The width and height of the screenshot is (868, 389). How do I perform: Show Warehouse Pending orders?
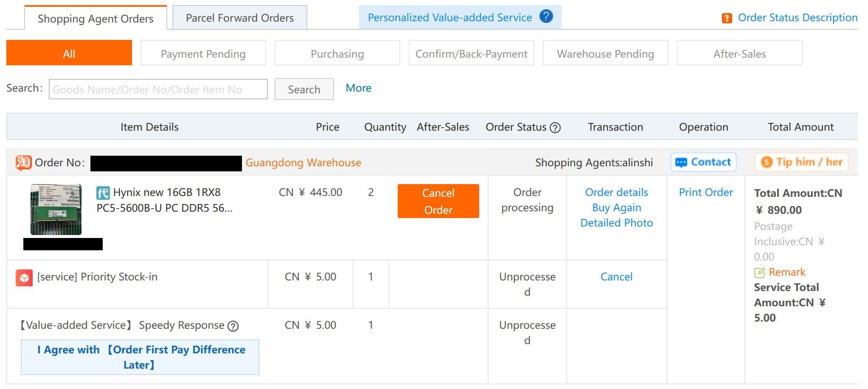pyautogui.click(x=605, y=53)
